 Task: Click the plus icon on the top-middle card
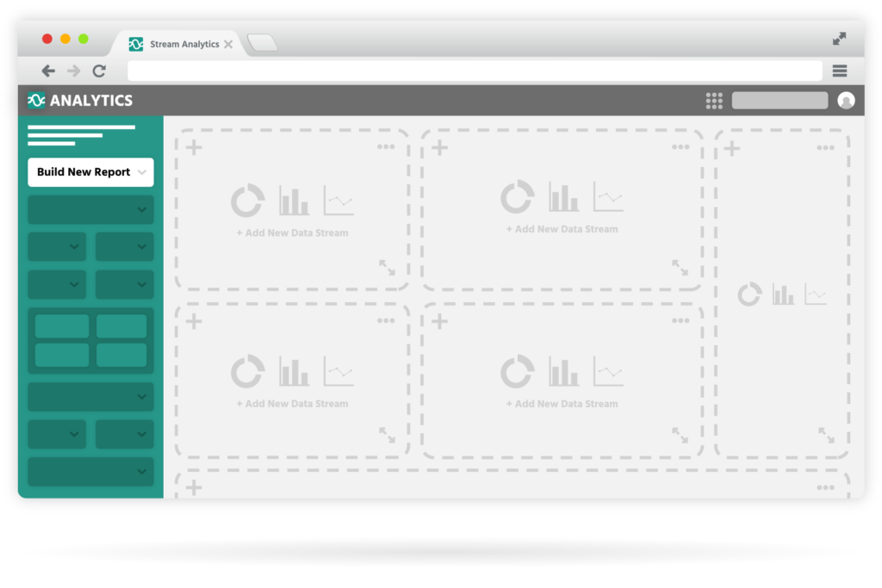point(440,148)
